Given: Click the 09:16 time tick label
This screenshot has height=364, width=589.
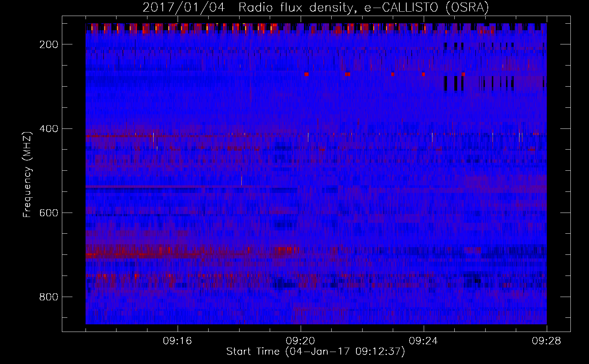Looking at the screenshot, I should pos(177,341).
